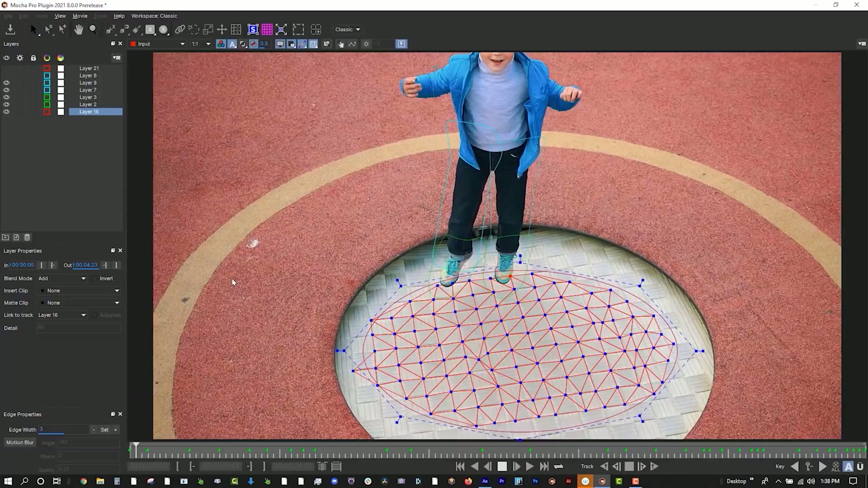The width and height of the screenshot is (868, 488).
Task: Toggle visibility of Layer 16
Action: [x=6, y=112]
